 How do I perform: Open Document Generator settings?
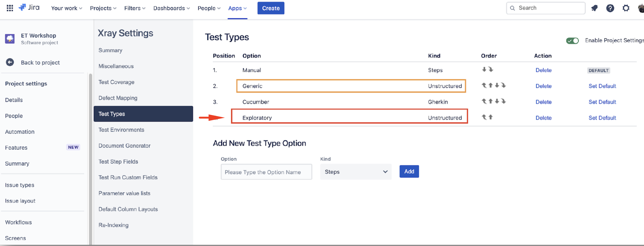pyautogui.click(x=124, y=146)
